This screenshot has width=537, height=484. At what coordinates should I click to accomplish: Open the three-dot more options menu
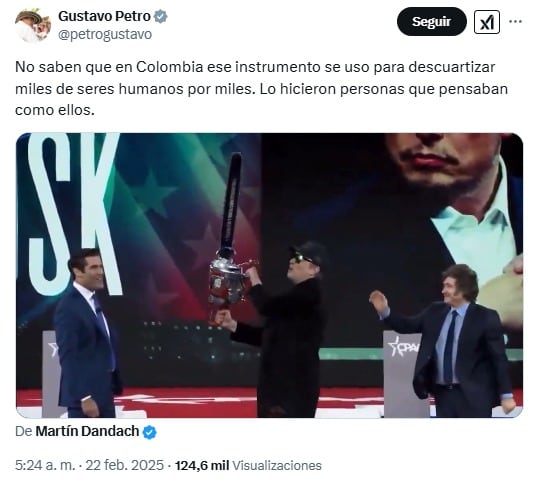tap(515, 22)
